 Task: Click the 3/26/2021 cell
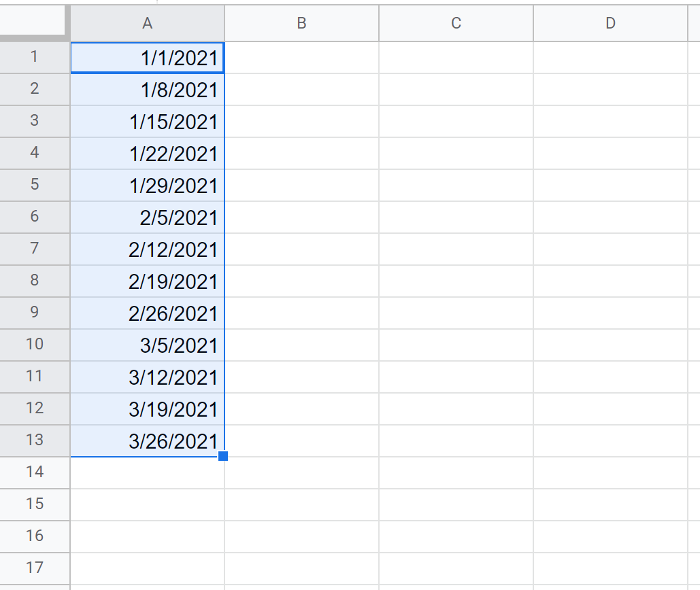click(x=148, y=440)
